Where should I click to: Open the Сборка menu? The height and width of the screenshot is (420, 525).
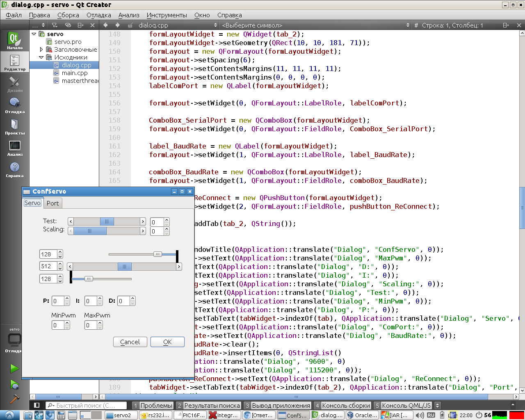68,15
